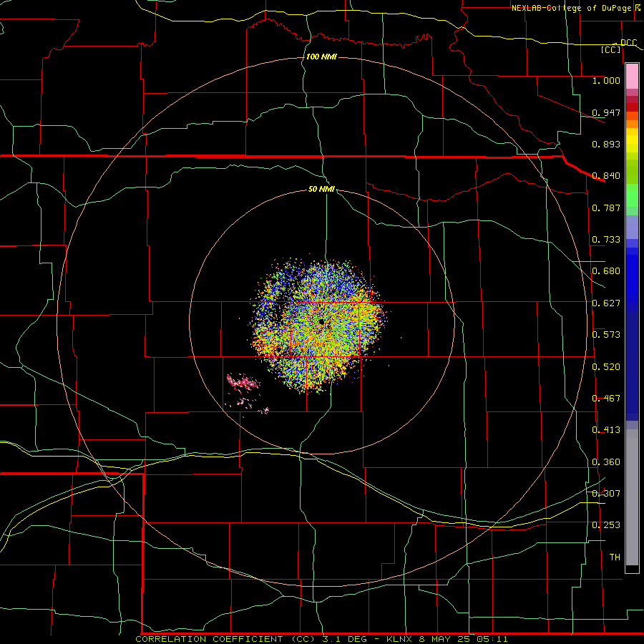Screen dimensions: 644x644
Task: Pick the gray segment of the color bar
Action: tap(632, 497)
